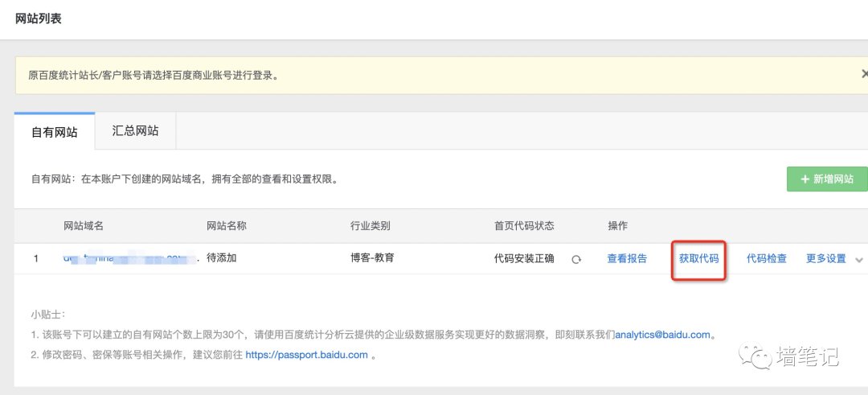This screenshot has width=868, height=395.
Task: Click the 行业类别 column header
Action: click(371, 226)
